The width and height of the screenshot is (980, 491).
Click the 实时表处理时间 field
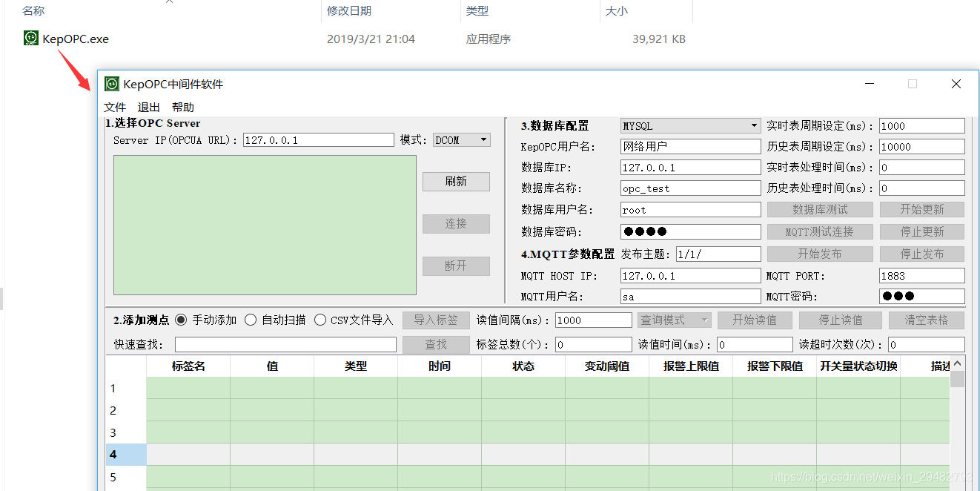click(x=922, y=168)
